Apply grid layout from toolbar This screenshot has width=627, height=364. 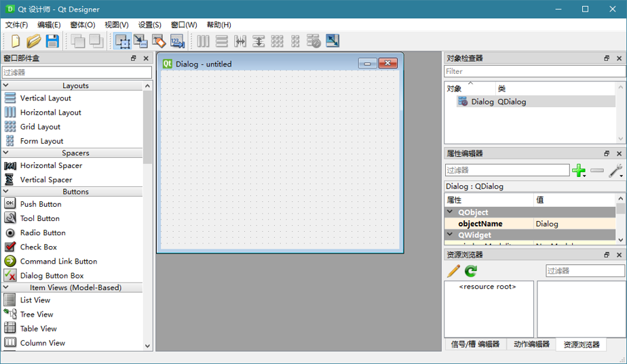pos(277,41)
